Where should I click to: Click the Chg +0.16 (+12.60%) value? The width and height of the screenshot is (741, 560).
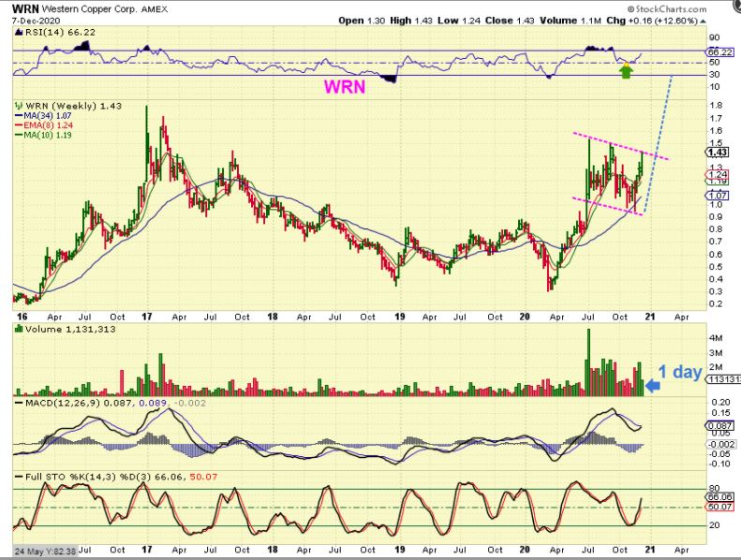tap(652, 21)
